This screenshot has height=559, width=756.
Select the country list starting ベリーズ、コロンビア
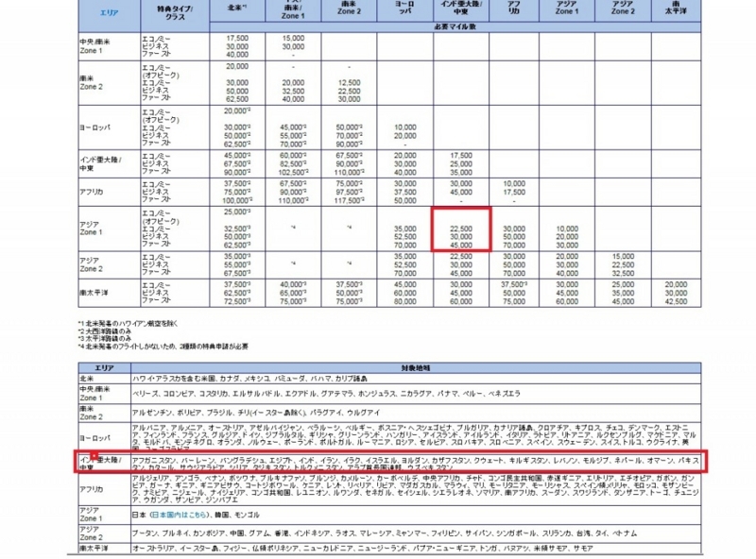[x=326, y=393]
